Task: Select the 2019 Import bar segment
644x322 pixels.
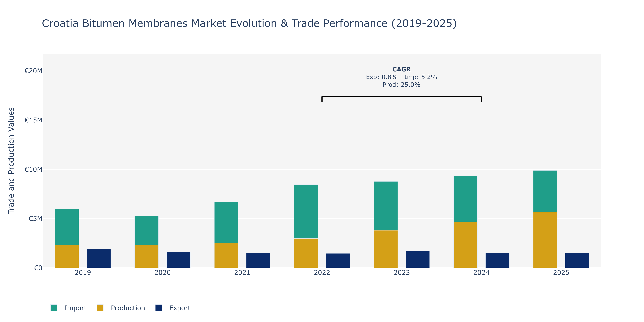Action: tap(67, 227)
